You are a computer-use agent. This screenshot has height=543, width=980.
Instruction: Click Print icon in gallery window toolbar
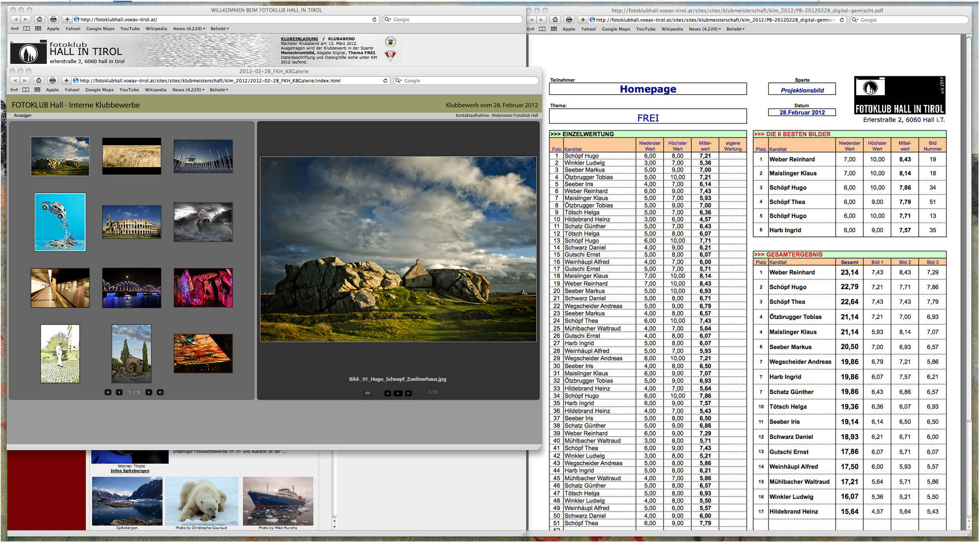[52, 80]
